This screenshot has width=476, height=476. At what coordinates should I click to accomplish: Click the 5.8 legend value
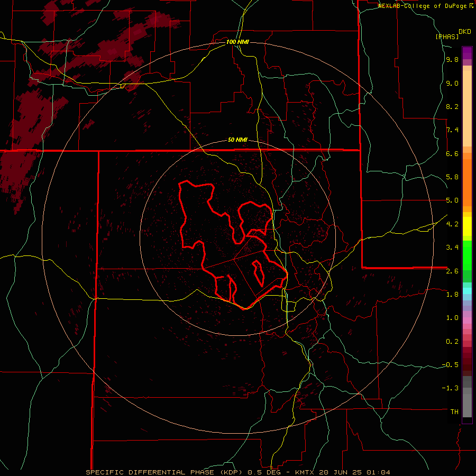(x=452, y=177)
